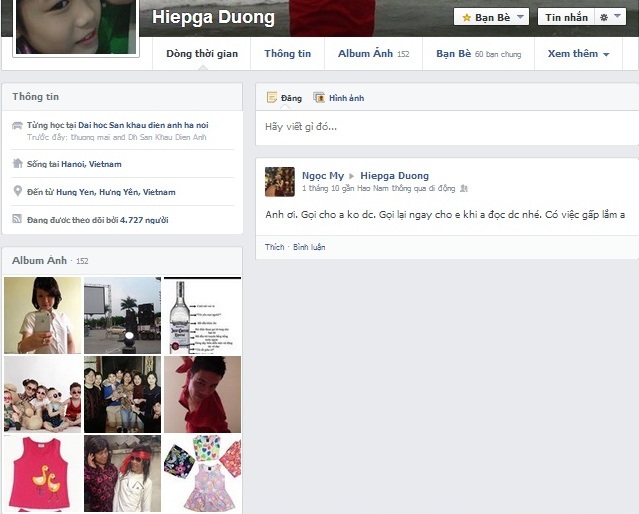
Task: Open the Thông tin tab
Action: click(x=287, y=54)
